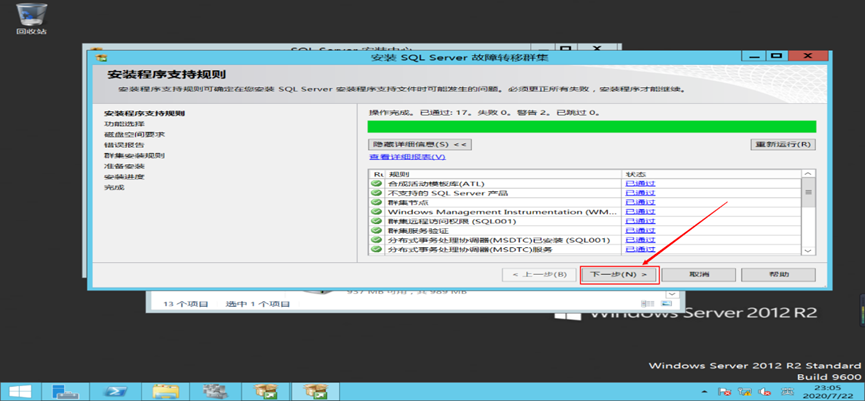Click the Ru column header

377,174
